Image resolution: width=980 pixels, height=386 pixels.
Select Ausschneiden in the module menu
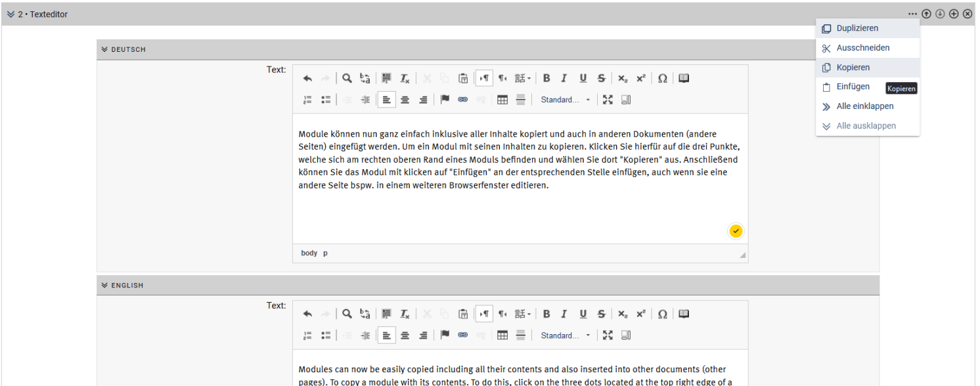[x=862, y=48]
